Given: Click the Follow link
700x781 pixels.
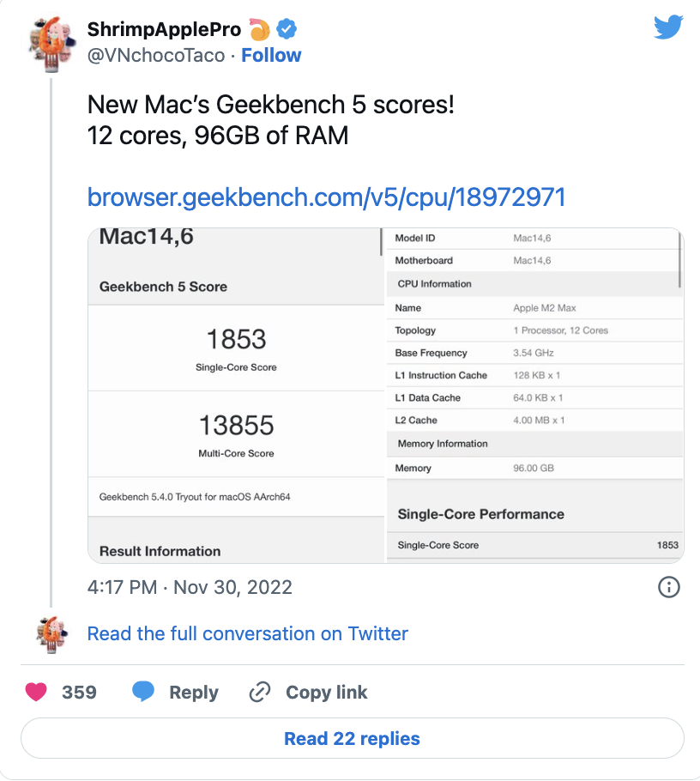Looking at the screenshot, I should click(x=271, y=55).
